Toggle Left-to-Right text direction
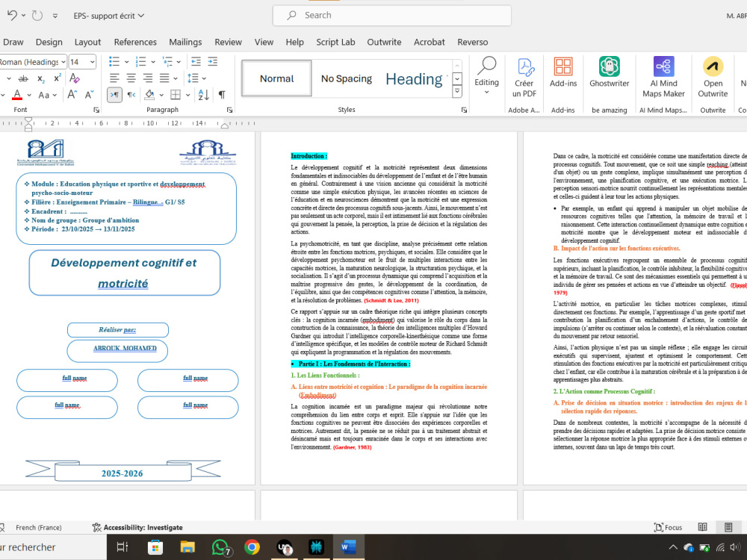The image size is (747, 560). click(114, 95)
